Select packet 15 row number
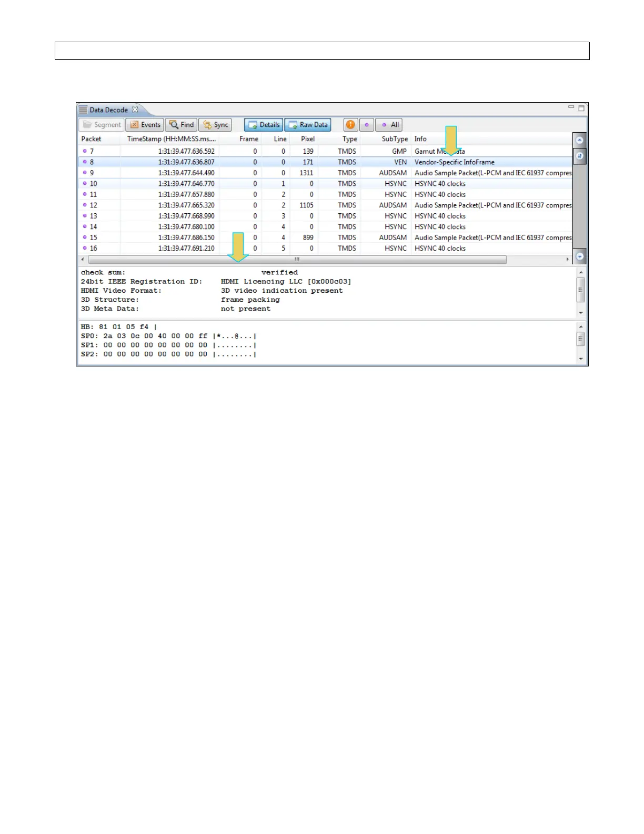This screenshot has height=834, width=644. (x=93, y=237)
